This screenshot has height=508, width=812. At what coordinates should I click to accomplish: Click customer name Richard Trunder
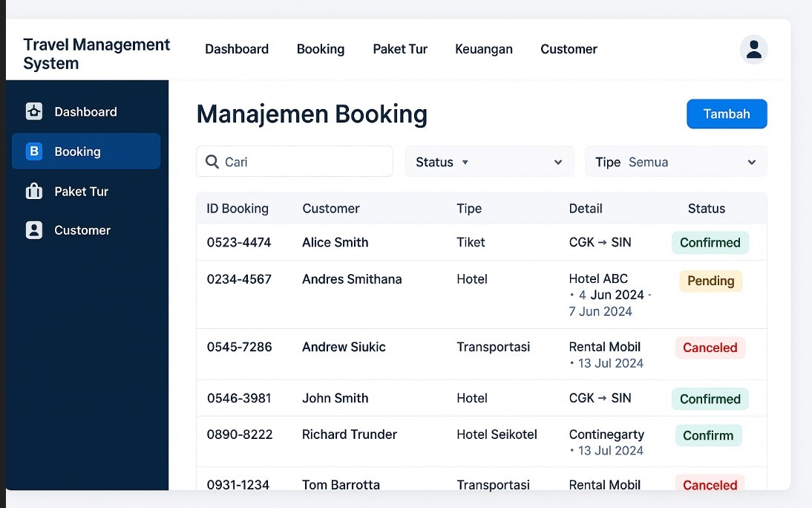(x=350, y=434)
